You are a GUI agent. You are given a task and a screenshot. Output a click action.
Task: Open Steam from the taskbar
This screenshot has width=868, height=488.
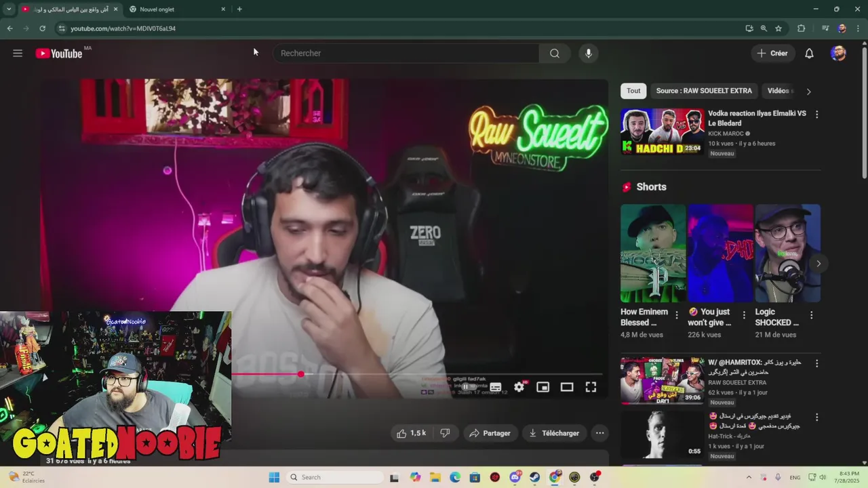(x=535, y=477)
